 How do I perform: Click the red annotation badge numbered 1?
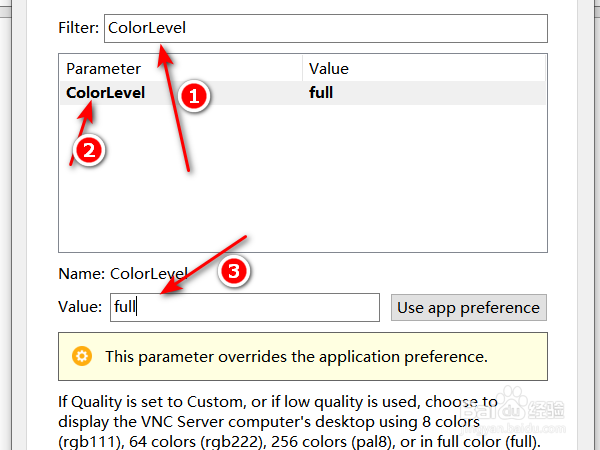click(192, 97)
